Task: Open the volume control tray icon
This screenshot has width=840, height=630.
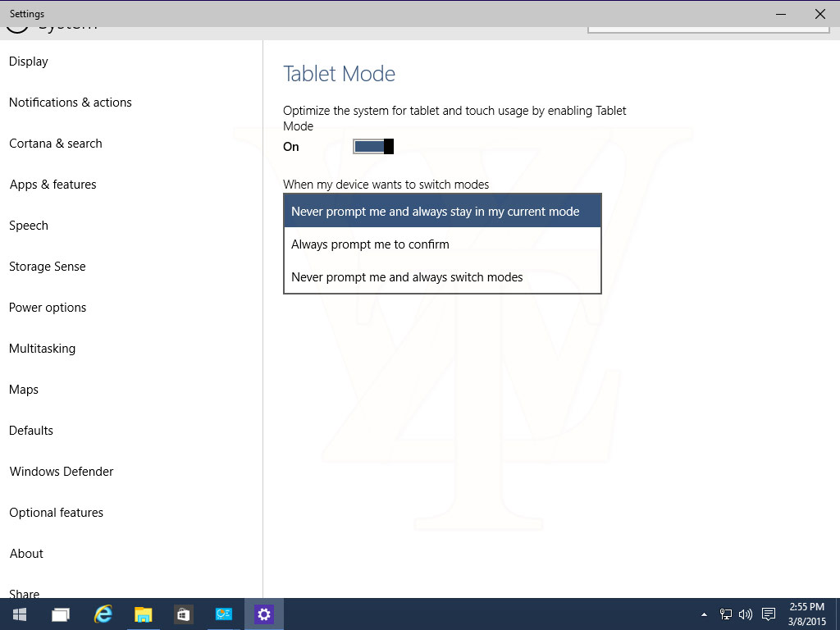Action: (745, 614)
